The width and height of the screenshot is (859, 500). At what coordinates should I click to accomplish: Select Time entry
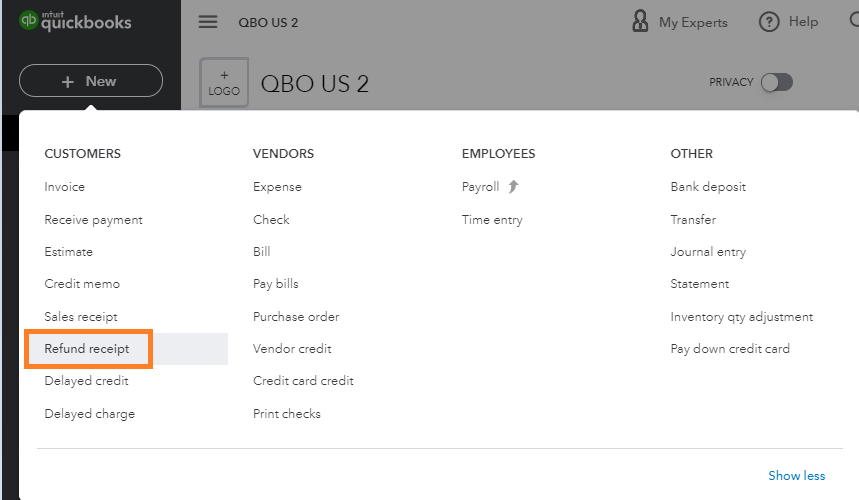(x=492, y=220)
